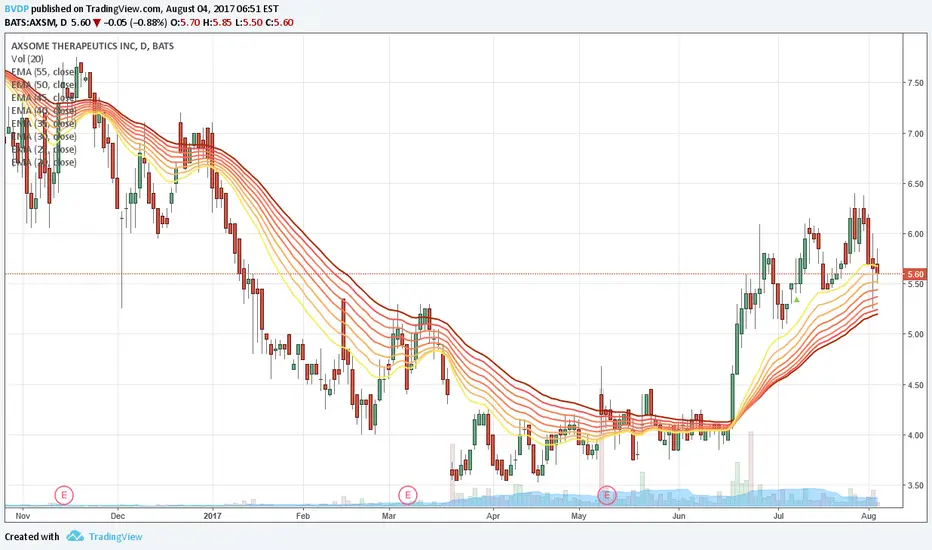The height and width of the screenshot is (550, 932).
Task: Click the 3.50 price axis label
Action: pos(916,486)
